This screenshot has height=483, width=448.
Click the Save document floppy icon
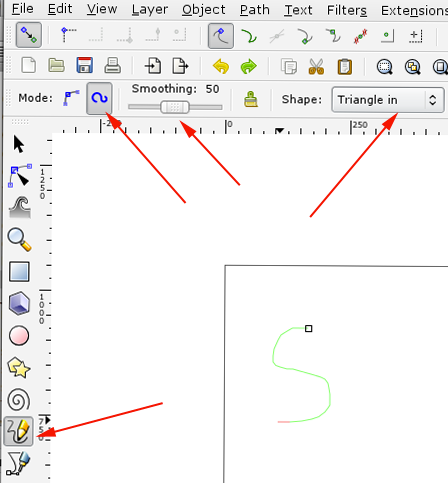[x=85, y=65]
